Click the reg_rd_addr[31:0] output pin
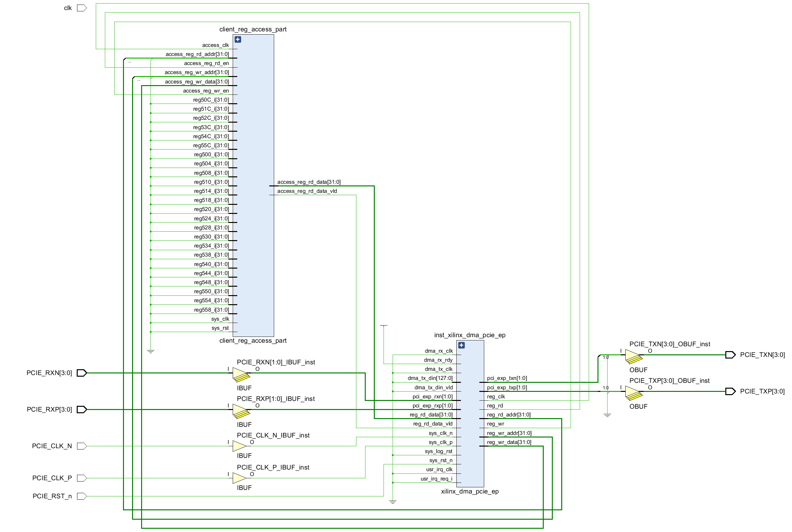Image resolution: width=792 pixels, height=532 pixels. [x=508, y=415]
